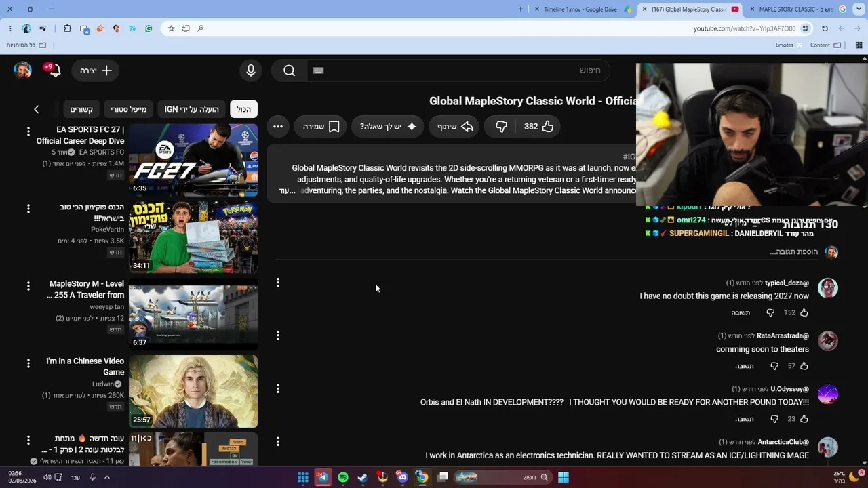Open the browser zoom magnifier icon
Image resolution: width=868 pixels, height=488 pixels.
click(201, 28)
